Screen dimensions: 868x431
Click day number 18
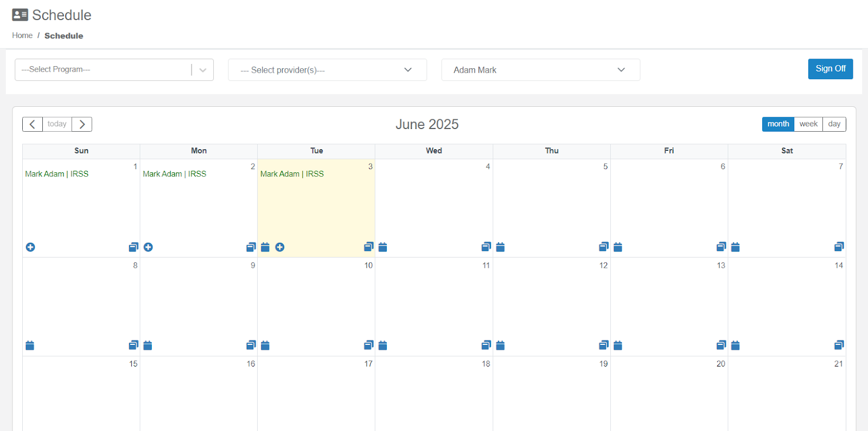tap(486, 364)
